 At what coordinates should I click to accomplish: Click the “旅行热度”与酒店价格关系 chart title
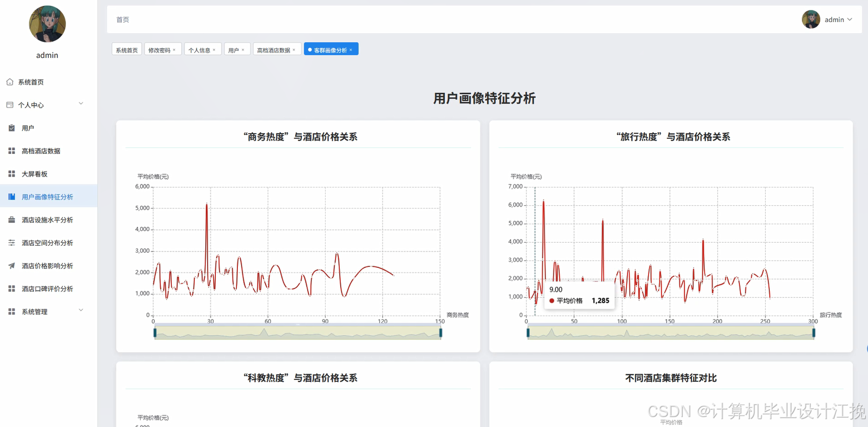pyautogui.click(x=673, y=137)
